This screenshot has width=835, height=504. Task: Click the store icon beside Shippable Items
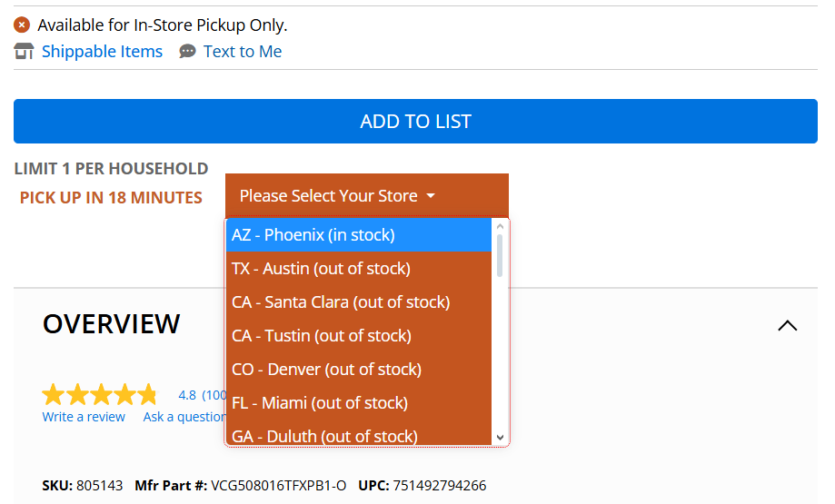24,52
